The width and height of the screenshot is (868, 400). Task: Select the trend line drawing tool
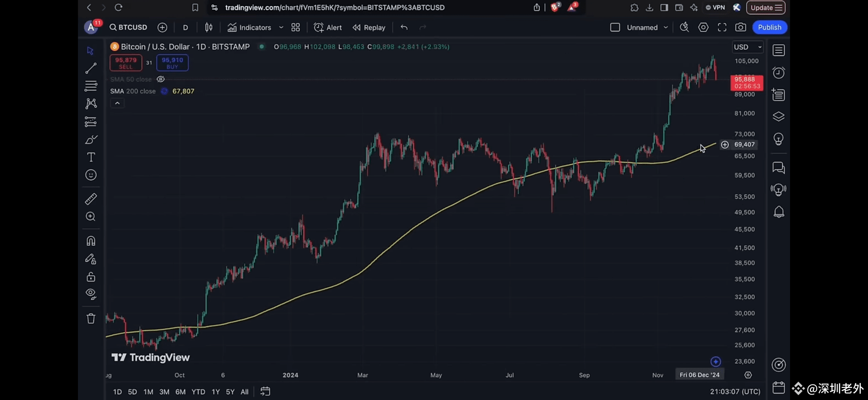[x=90, y=68]
